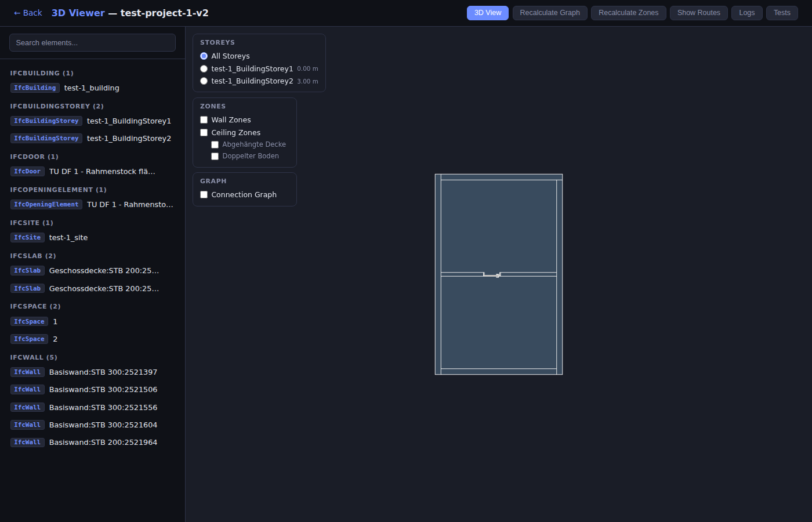Select the first IfcSlab type badge

coord(27,270)
